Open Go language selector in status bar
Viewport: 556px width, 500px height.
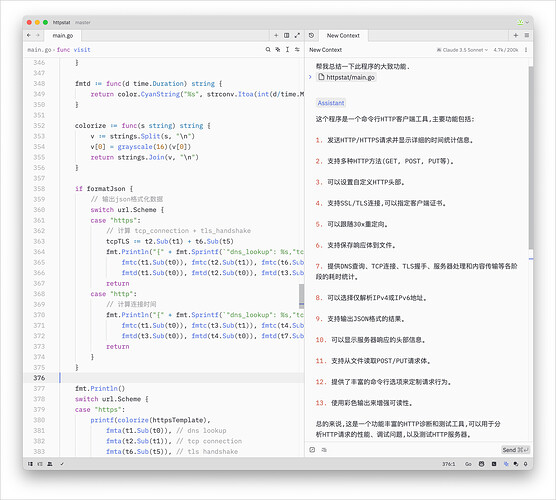click(468, 464)
